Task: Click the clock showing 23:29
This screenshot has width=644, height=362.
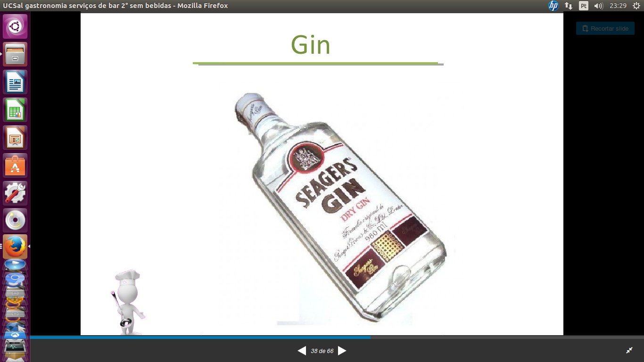Action: (x=618, y=6)
